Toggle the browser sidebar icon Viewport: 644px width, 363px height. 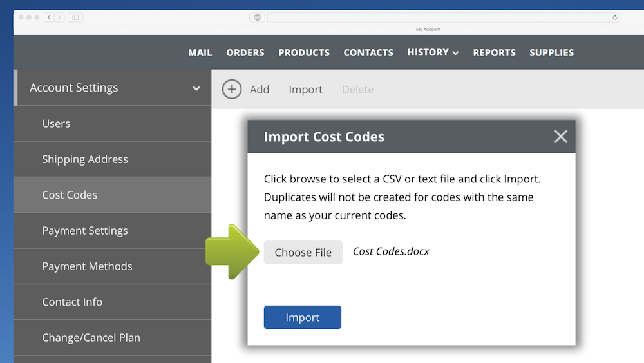(x=75, y=17)
